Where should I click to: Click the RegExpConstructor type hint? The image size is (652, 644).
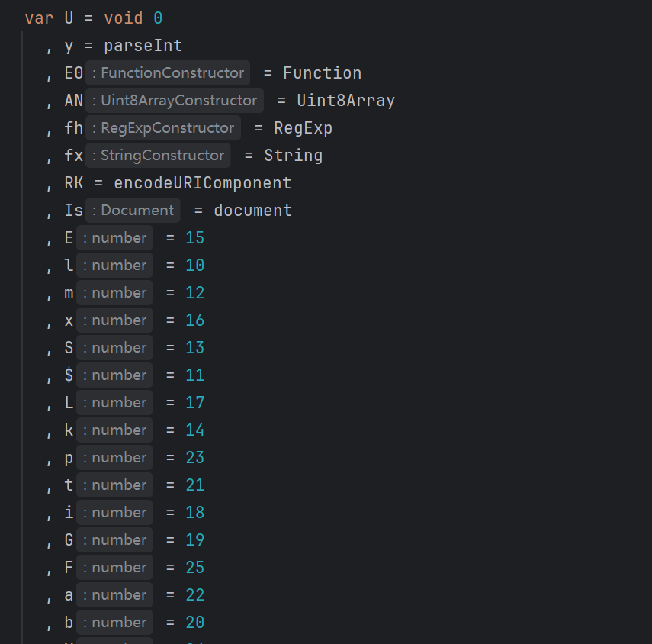[163, 128]
